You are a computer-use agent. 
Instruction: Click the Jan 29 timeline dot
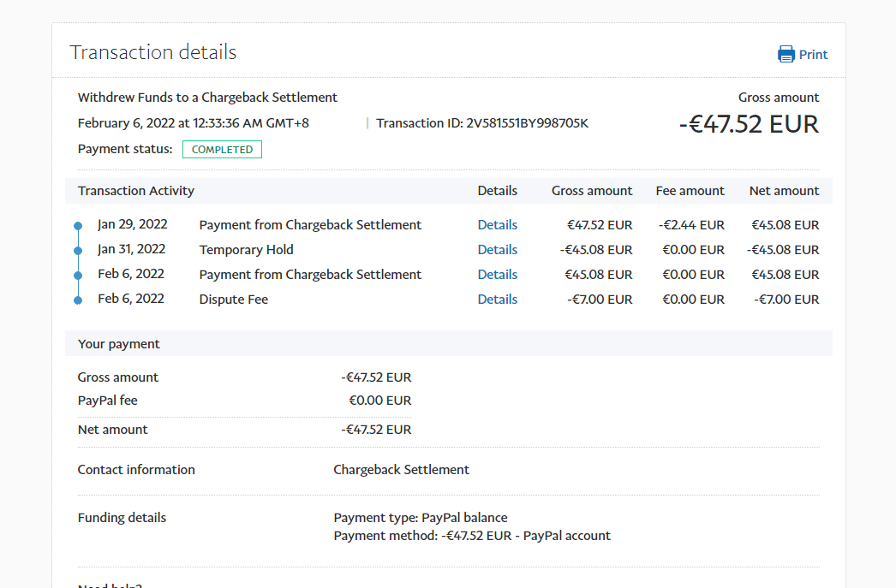click(78, 226)
